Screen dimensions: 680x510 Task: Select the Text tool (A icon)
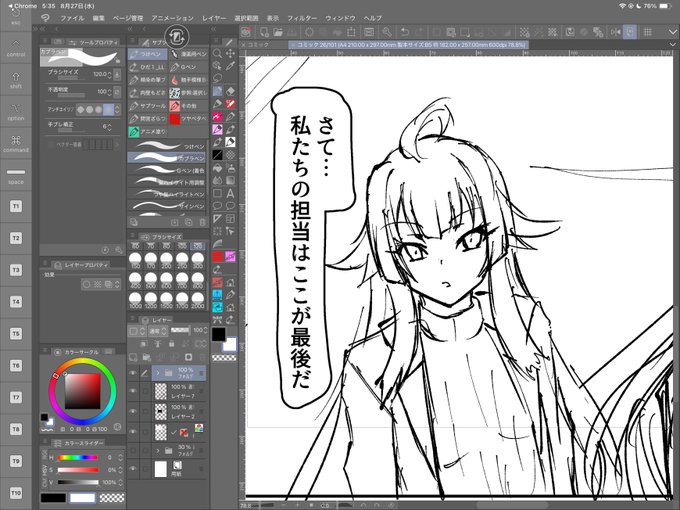point(230,193)
